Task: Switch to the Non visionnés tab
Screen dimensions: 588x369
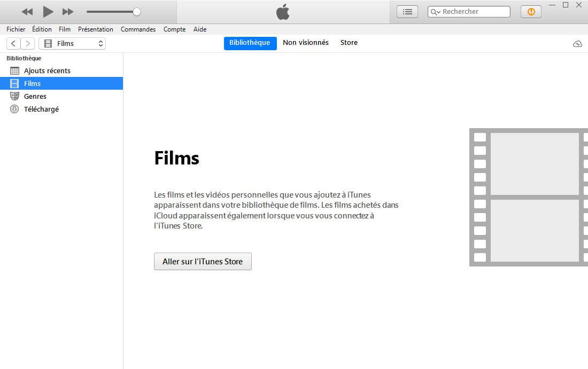Action: click(306, 43)
